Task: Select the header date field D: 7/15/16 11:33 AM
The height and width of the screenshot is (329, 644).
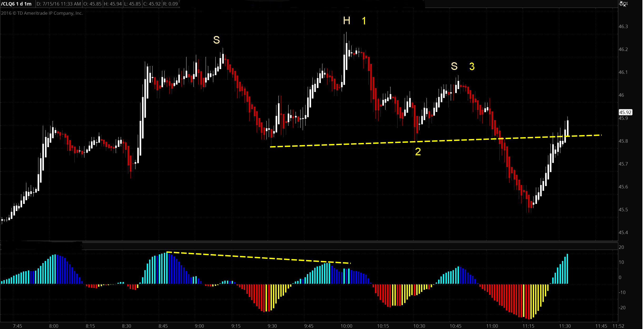Action: [x=59, y=4]
